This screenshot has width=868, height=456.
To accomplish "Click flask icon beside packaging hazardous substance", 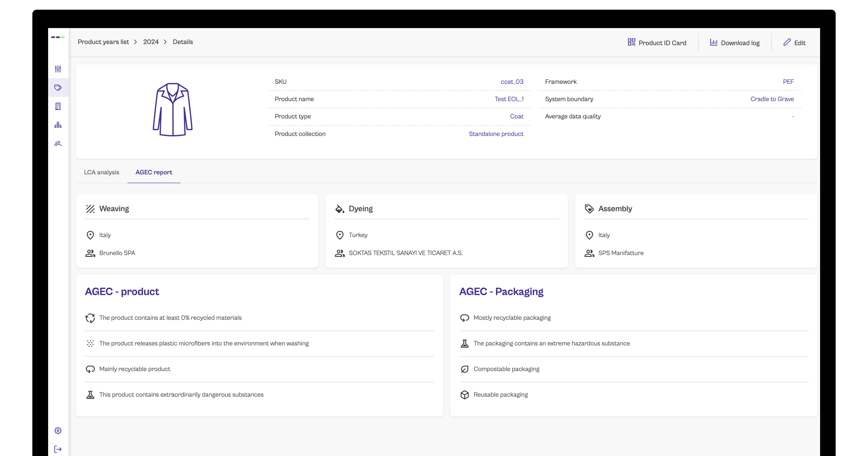I will 464,343.
